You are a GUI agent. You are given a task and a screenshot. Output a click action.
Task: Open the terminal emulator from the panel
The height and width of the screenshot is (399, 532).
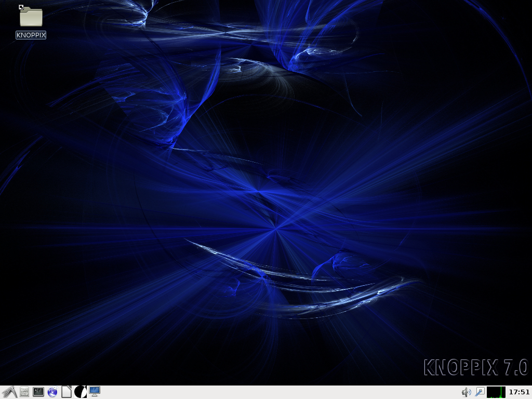(x=38, y=392)
